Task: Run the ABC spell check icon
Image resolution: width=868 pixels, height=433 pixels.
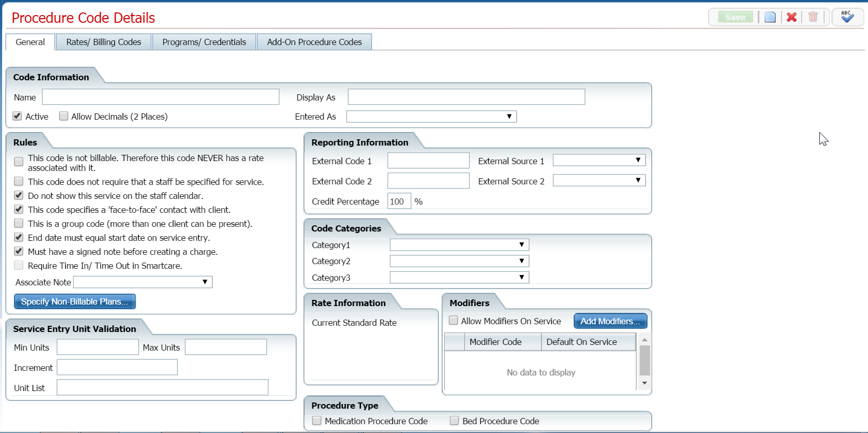Action: [x=847, y=17]
